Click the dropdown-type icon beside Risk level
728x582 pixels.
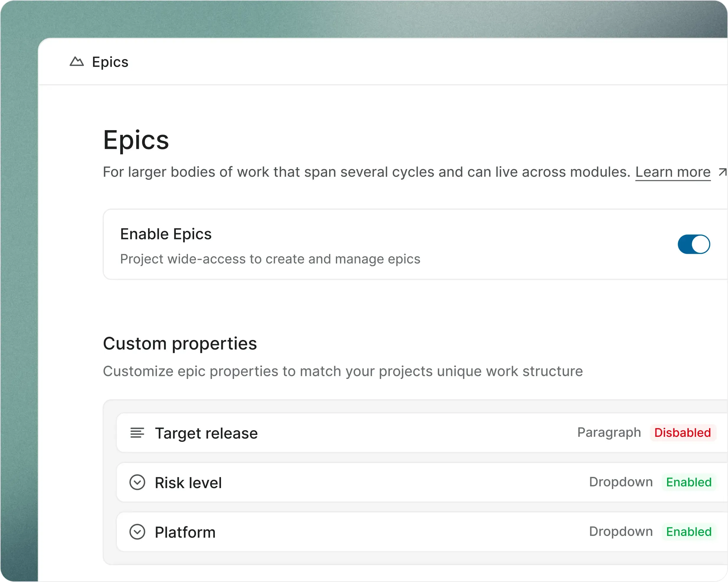coord(137,483)
